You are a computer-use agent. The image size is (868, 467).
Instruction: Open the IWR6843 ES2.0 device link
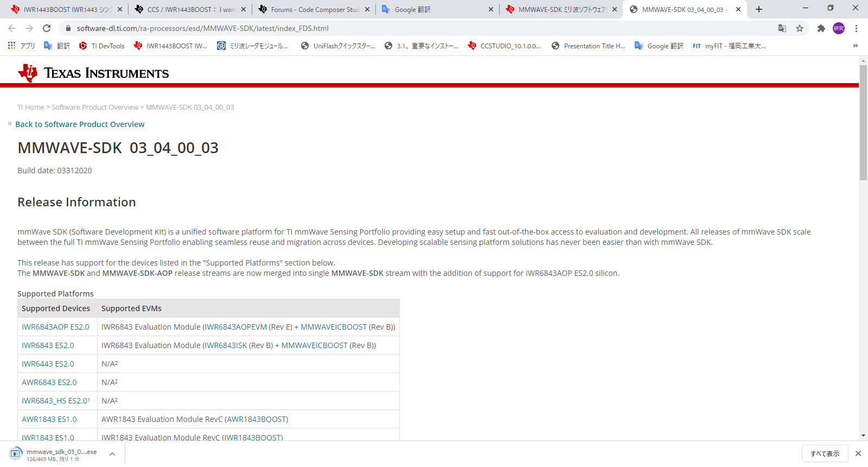(48, 345)
